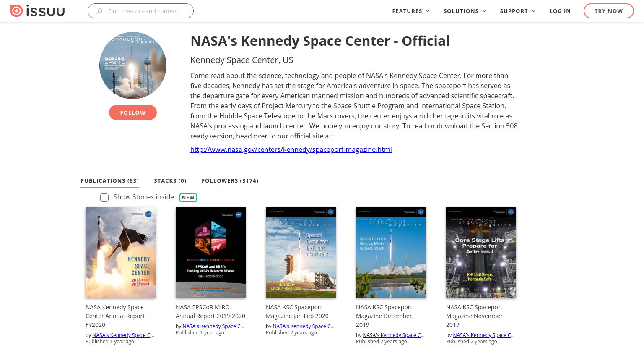Open the SpaceX In-Flight Abort Test cover
The height and width of the screenshot is (350, 644).
pyautogui.click(x=301, y=252)
